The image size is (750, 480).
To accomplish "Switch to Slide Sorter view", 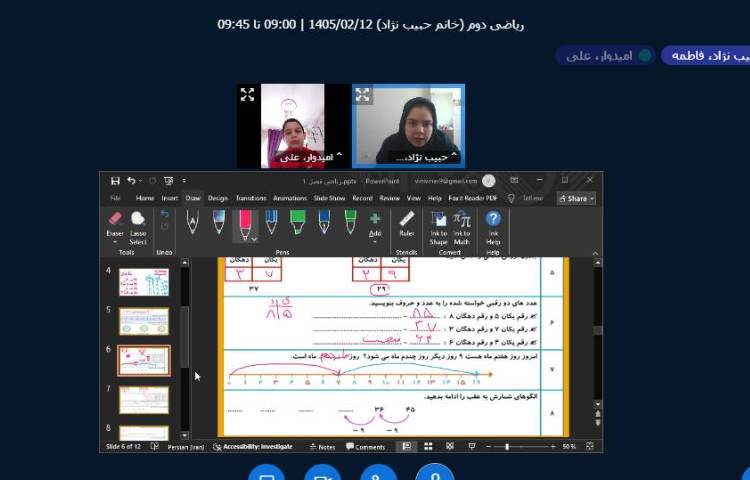I will pos(428,446).
